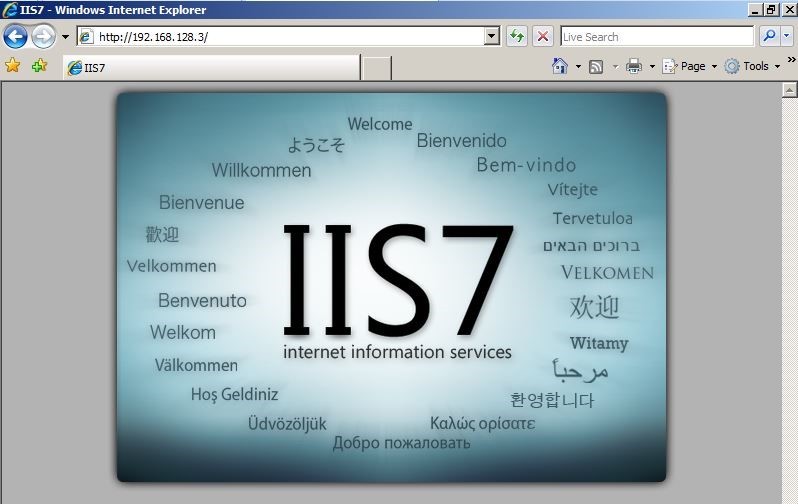Expand the Home button dropdown arrow
The image size is (798, 504).
tap(578, 66)
